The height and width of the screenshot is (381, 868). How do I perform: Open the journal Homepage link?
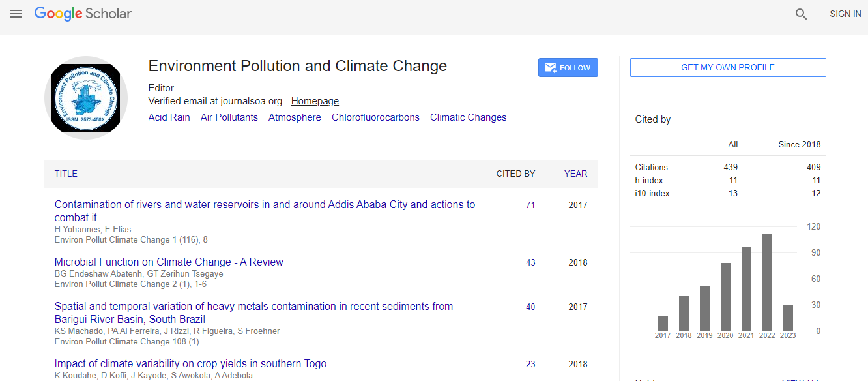[315, 101]
